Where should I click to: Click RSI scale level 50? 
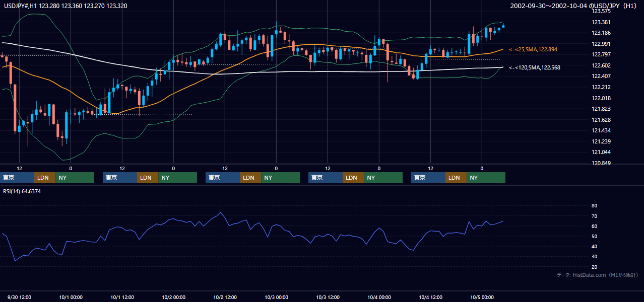(x=594, y=236)
